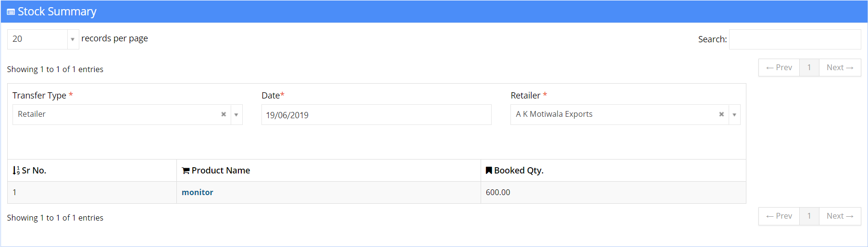
Task: Expand the Transfer Type dropdown arrow
Action: [x=236, y=115]
